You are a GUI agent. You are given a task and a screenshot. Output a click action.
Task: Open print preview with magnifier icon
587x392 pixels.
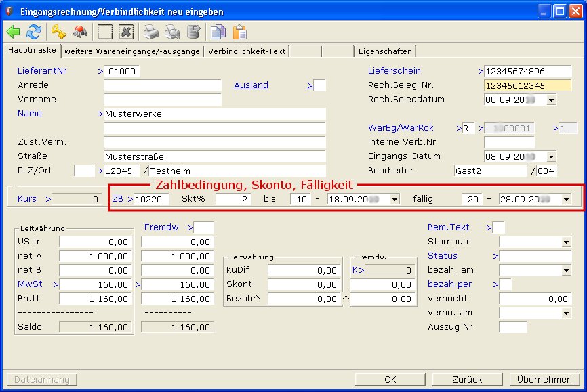173,32
